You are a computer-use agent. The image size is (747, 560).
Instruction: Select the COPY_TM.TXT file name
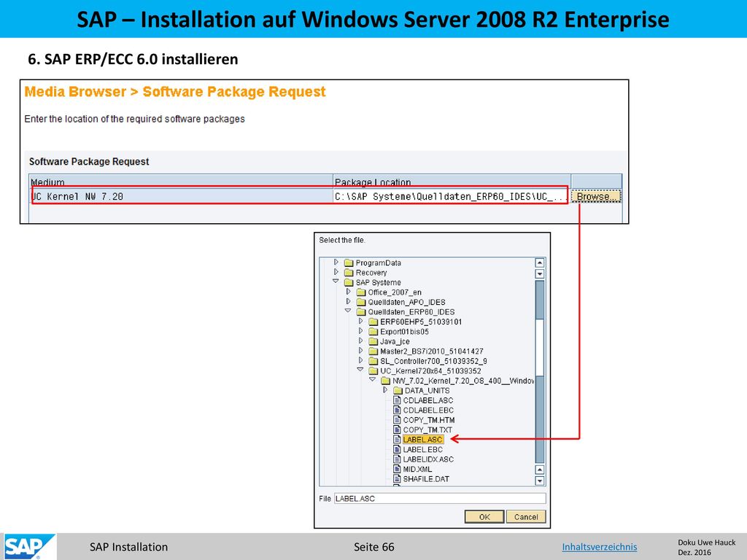pyautogui.click(x=427, y=429)
